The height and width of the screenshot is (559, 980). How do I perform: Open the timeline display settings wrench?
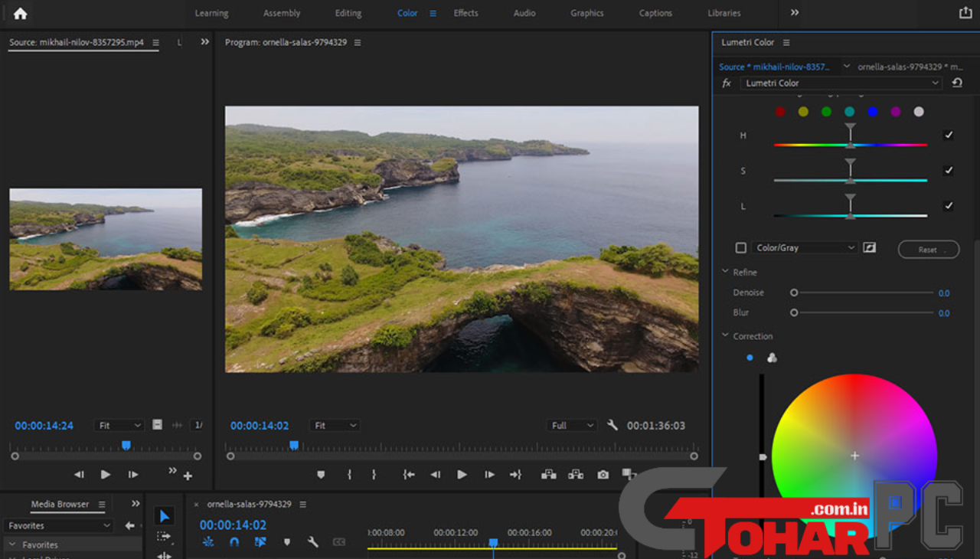click(x=312, y=541)
